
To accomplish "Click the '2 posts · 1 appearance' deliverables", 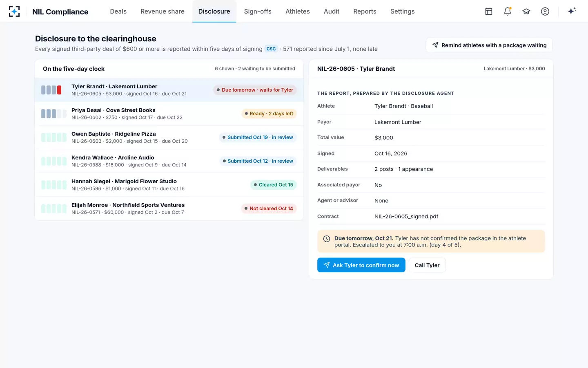I will coord(403,169).
